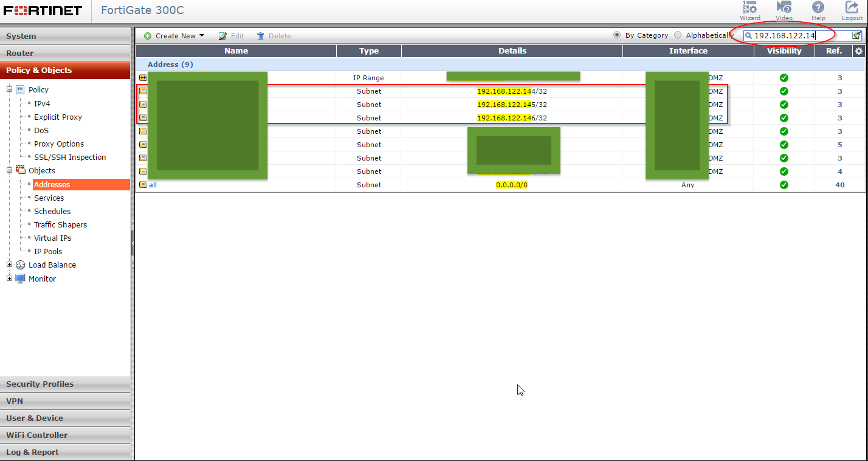Viewport: 868px width, 461px height.
Task: Open Explicit Proxy policy page
Action: pos(58,117)
